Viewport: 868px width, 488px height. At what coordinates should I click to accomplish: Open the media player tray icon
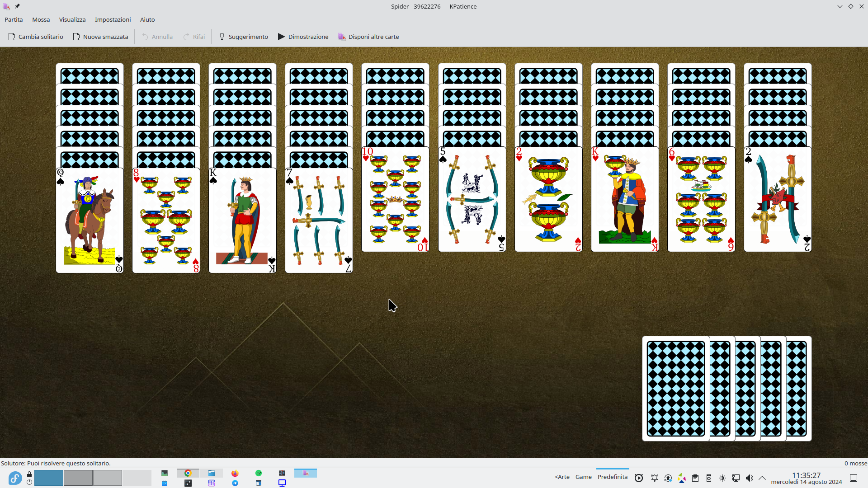pyautogui.click(x=639, y=478)
